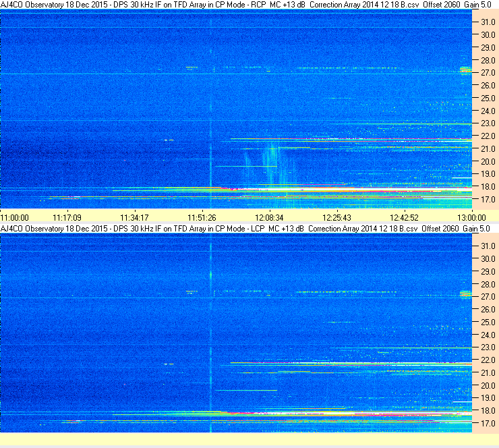Pick the 30.0 frequency label in LCP plot
The height and width of the screenshot is (448, 499).
click(488, 259)
